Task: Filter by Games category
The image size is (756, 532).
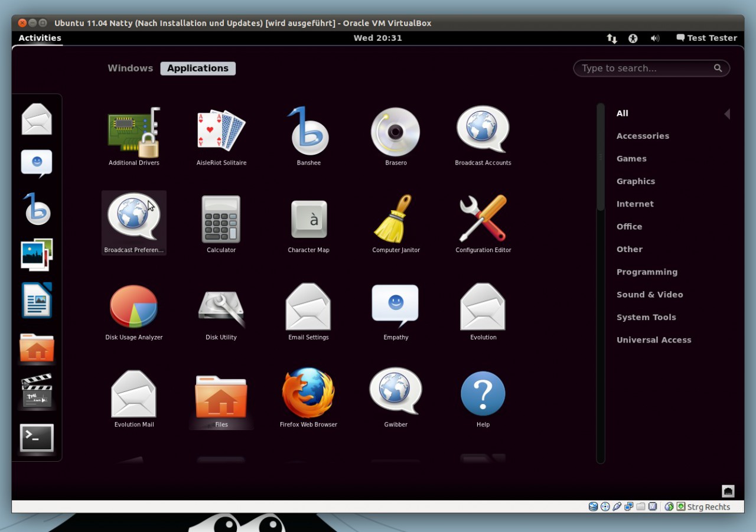Action: click(631, 159)
